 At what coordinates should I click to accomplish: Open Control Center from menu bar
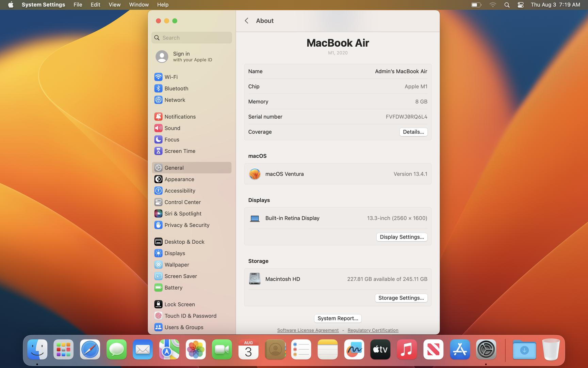tap(520, 5)
